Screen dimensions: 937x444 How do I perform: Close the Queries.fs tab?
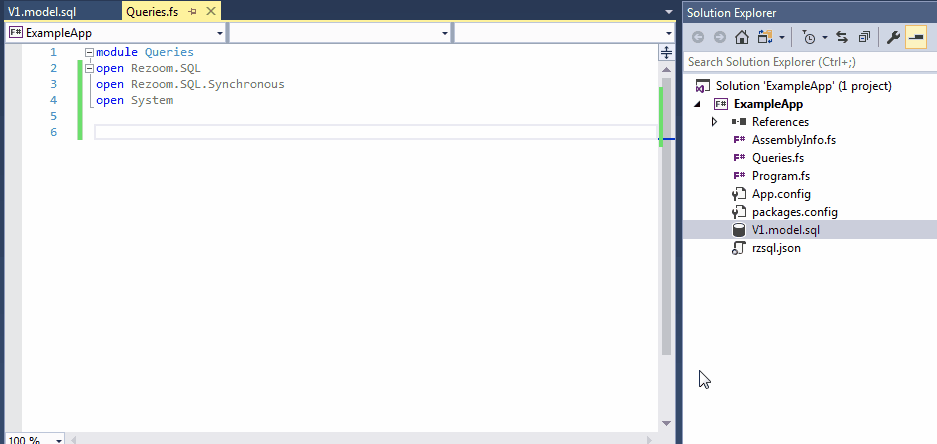pyautogui.click(x=210, y=11)
